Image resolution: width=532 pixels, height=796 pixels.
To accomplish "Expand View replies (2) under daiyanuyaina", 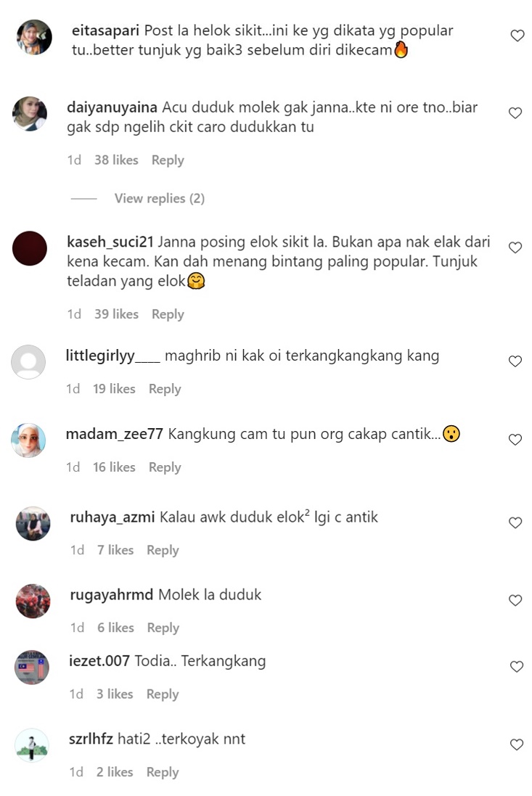I will [160, 199].
